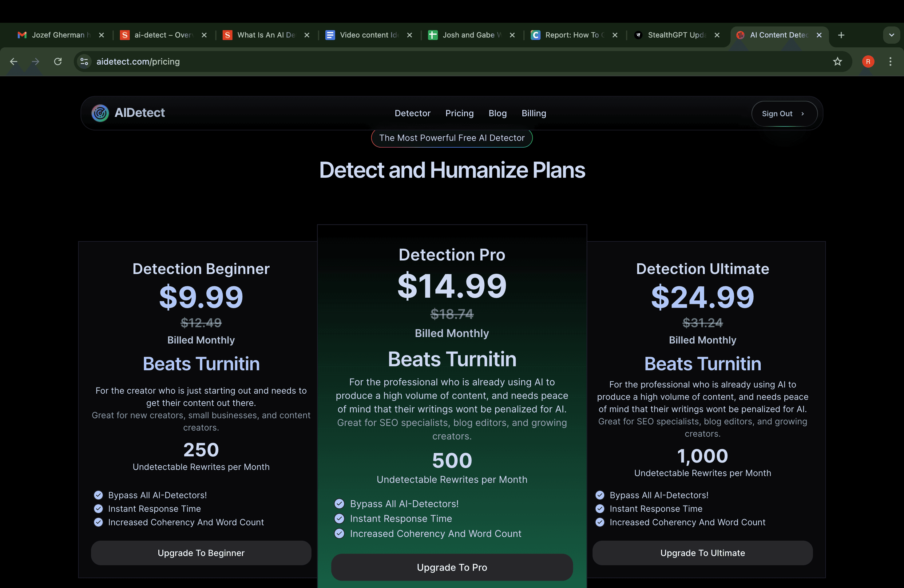Open the Detector nav menu item
The width and height of the screenshot is (904, 588).
click(412, 113)
